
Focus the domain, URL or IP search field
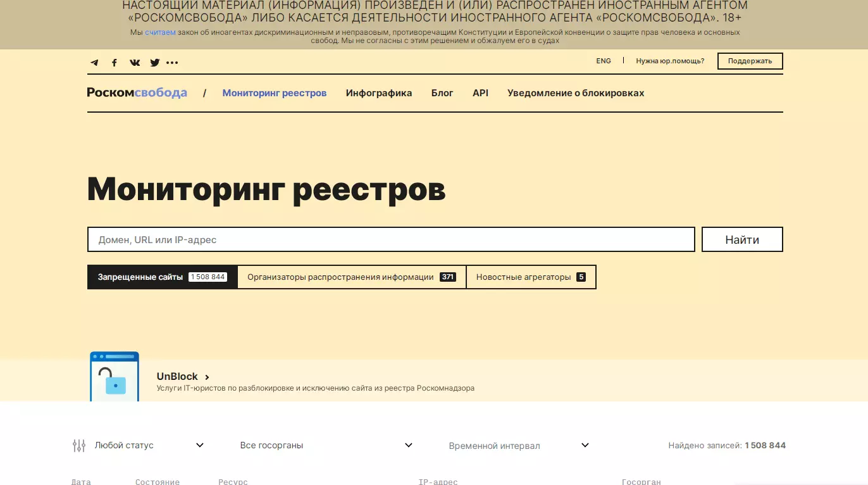(x=391, y=240)
